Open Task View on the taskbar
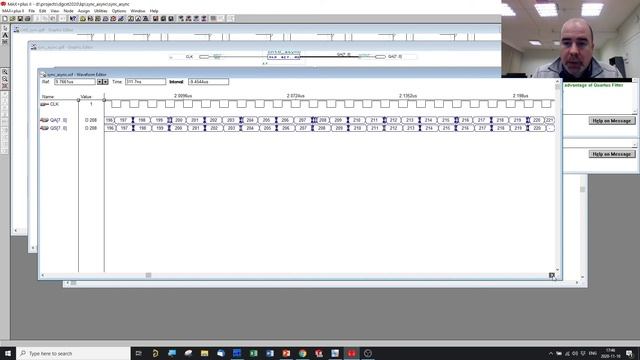This screenshot has height=360, width=640. (139, 353)
